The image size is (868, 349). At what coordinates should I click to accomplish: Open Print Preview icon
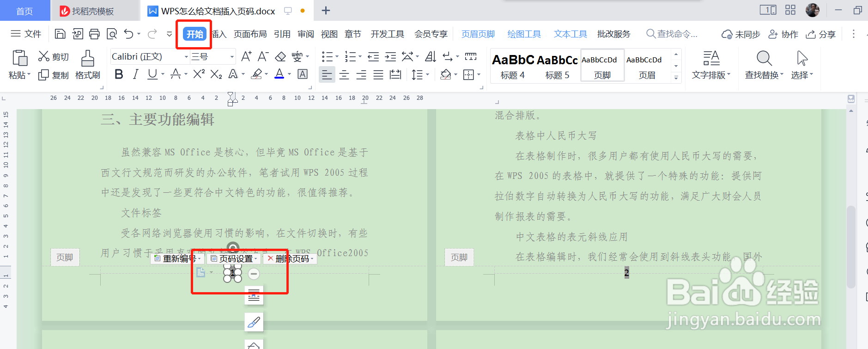[111, 34]
